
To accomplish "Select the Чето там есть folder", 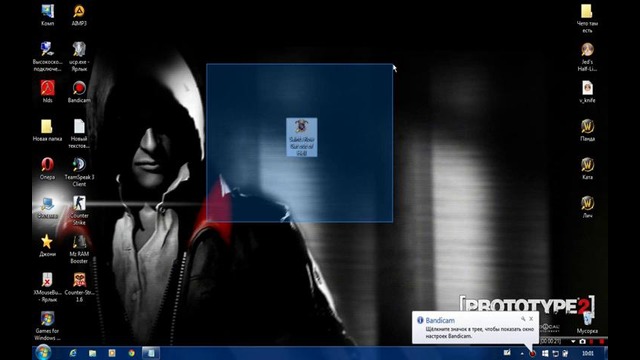I will (x=587, y=18).
